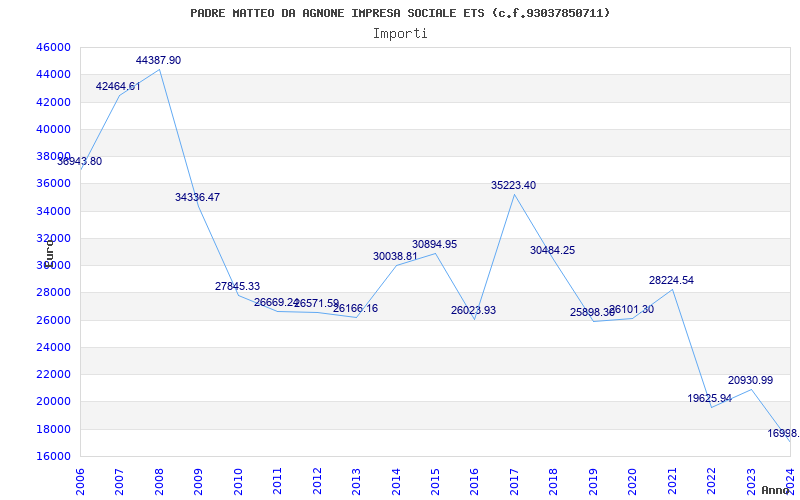The image size is (800, 500).
Task: Click the 36943.80 value label
Action: 80,162
